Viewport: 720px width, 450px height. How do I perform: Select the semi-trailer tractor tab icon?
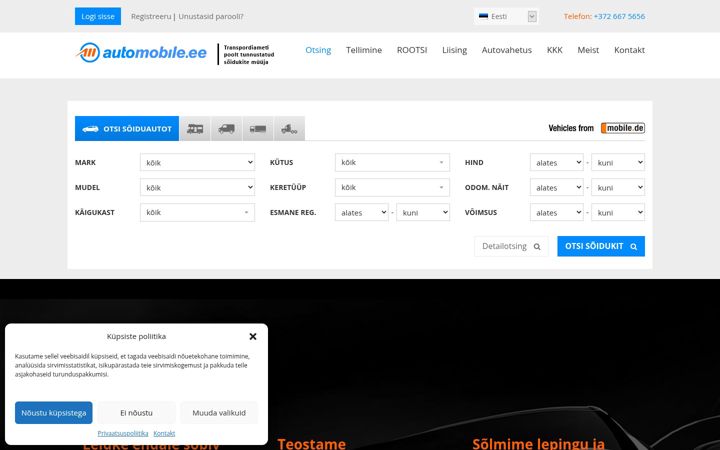(x=289, y=129)
